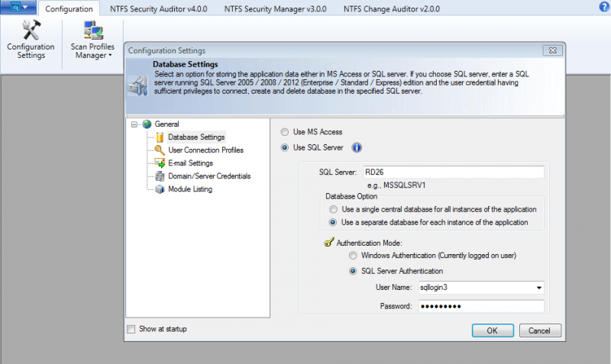Viewport: 611px width, 364px height.
Task: Click the blue info icon beside Use SQL Server
Action: (x=357, y=147)
